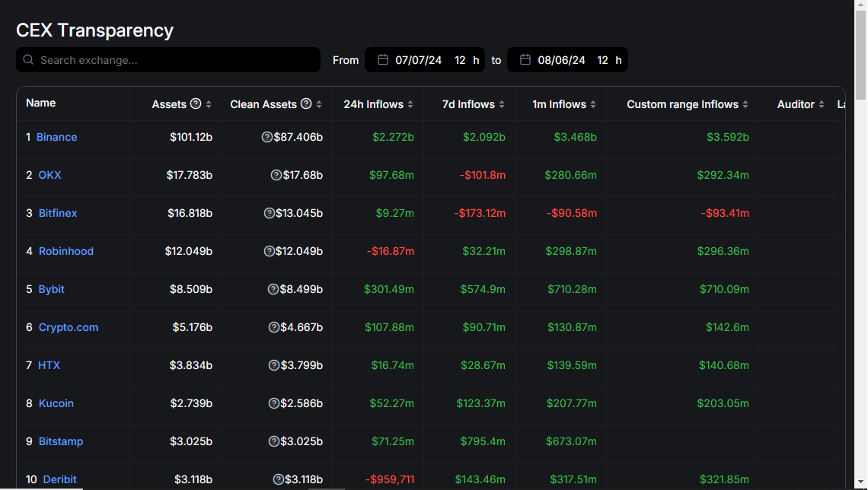Open the Crypto.com exchange link

pos(69,327)
